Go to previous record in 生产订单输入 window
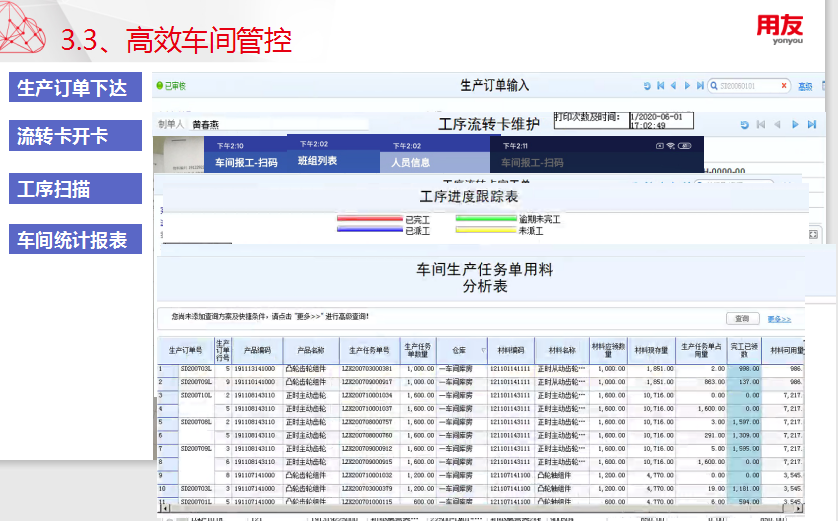The width and height of the screenshot is (838, 521). (673, 85)
